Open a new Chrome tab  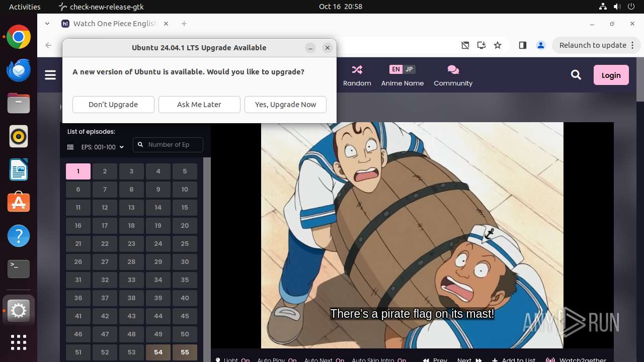[184, 23]
